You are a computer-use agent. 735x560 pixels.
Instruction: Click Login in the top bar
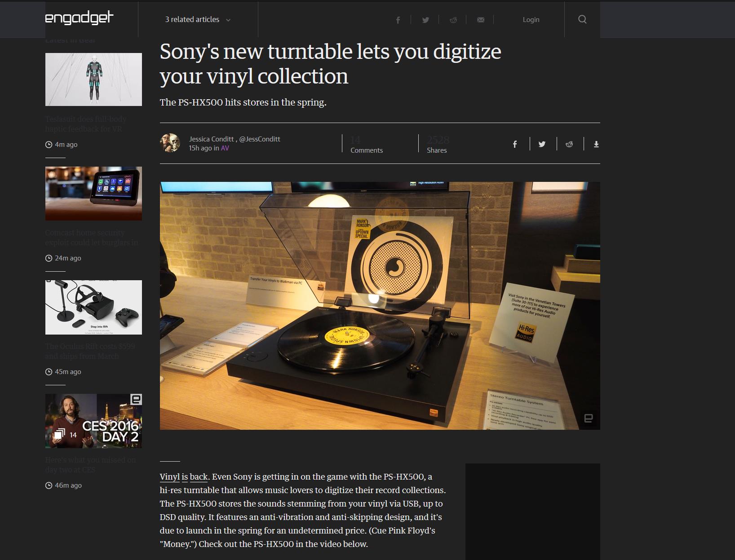point(531,19)
